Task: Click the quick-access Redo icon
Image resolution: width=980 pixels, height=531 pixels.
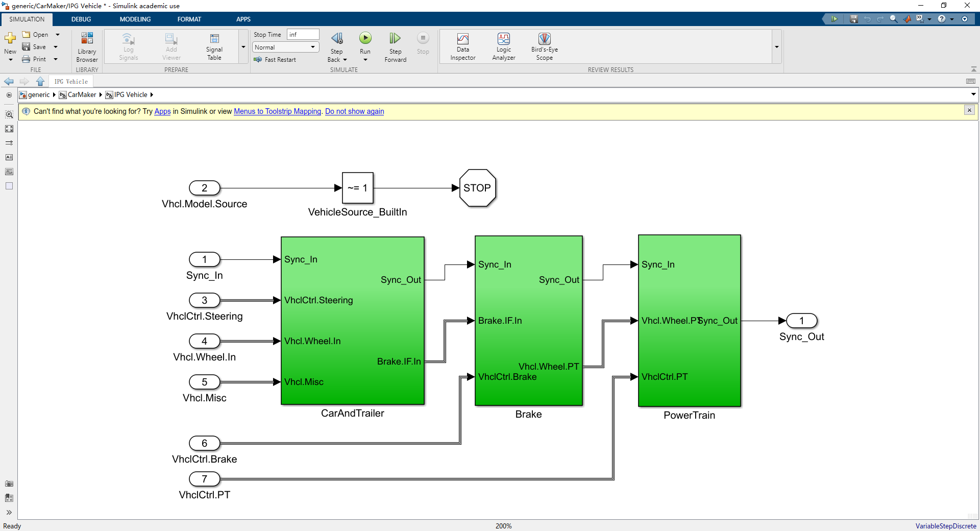Action: pyautogui.click(x=880, y=19)
